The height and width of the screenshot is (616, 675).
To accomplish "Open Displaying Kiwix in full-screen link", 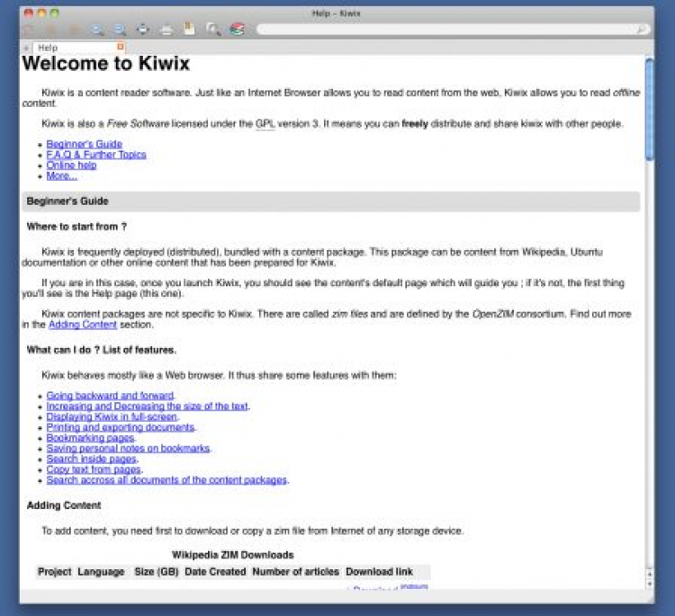I will point(112,416).
